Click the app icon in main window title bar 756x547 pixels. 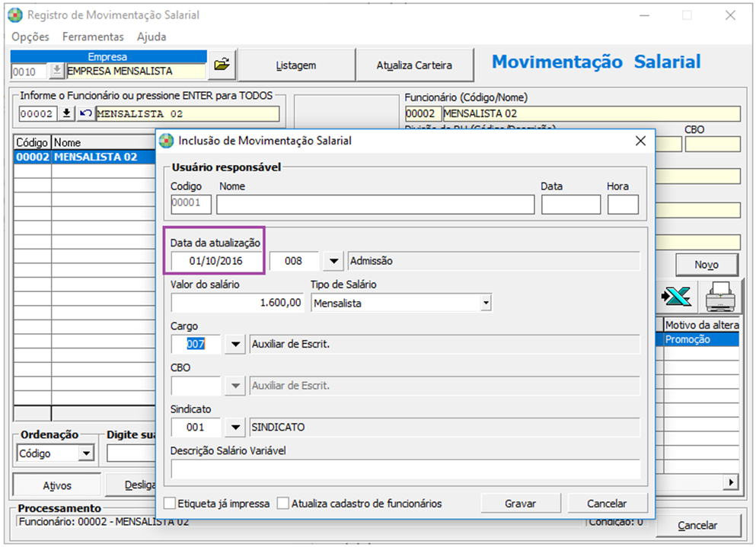click(x=15, y=15)
